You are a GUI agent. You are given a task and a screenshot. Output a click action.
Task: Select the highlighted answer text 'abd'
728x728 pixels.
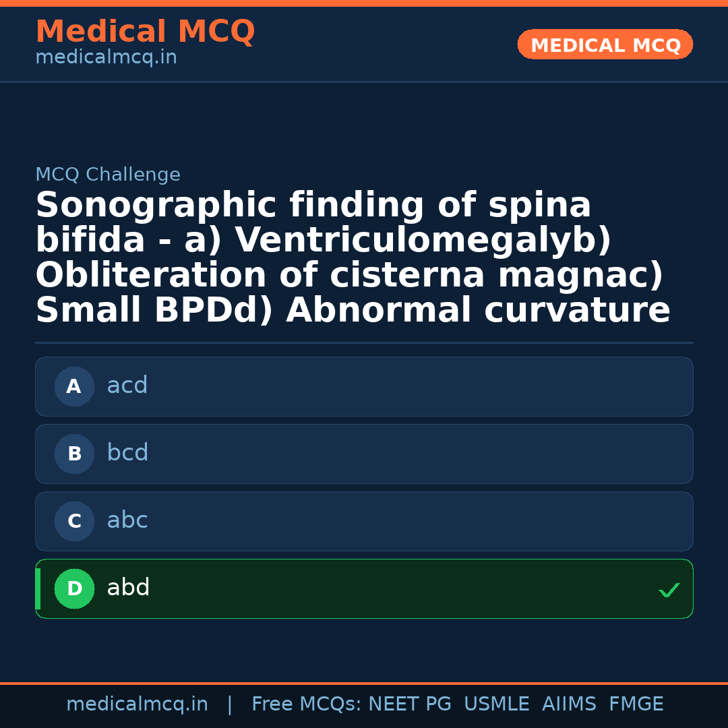coord(128,588)
